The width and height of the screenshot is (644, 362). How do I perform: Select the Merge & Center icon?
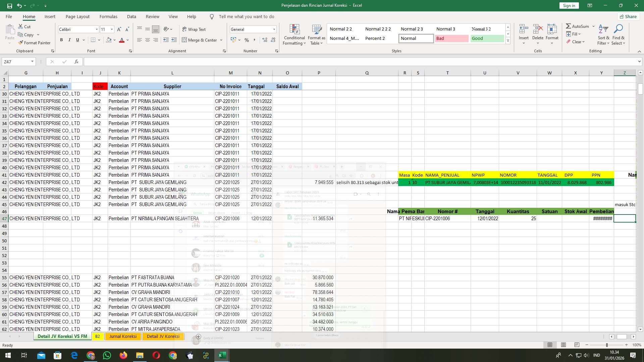(200, 40)
